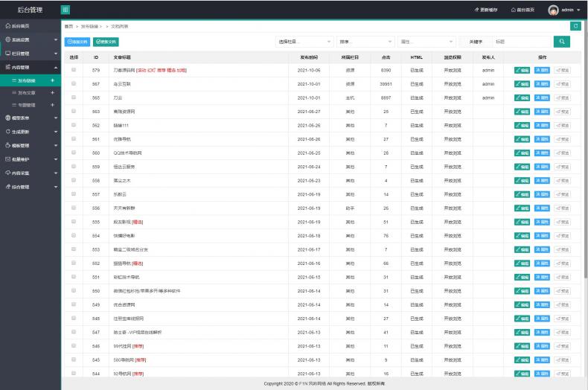
Task: Click blue attribute button for row 561
Action: click(x=542, y=139)
